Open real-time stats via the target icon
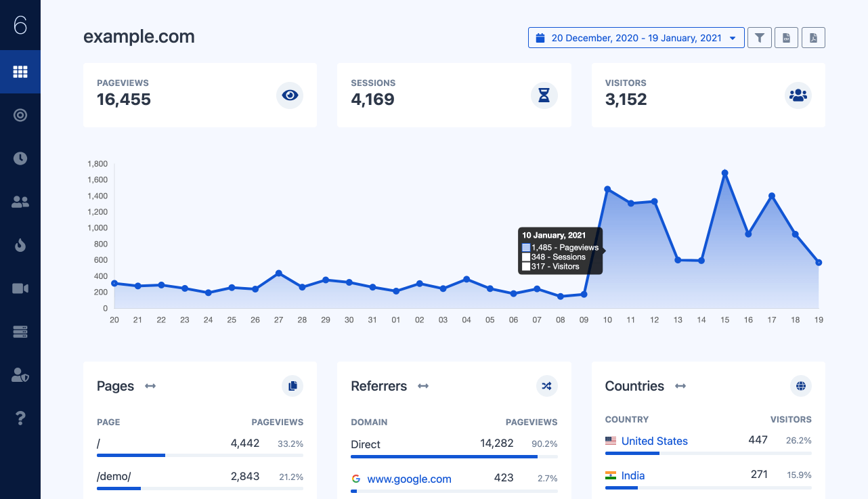 [x=20, y=115]
